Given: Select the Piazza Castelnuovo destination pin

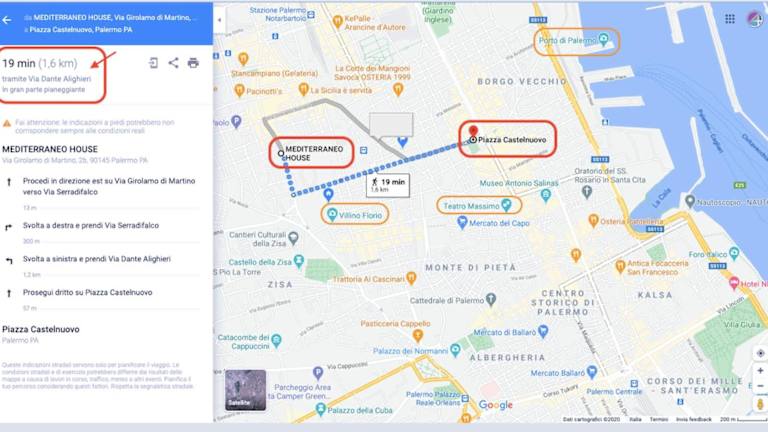Looking at the screenshot, I should click(x=473, y=133).
